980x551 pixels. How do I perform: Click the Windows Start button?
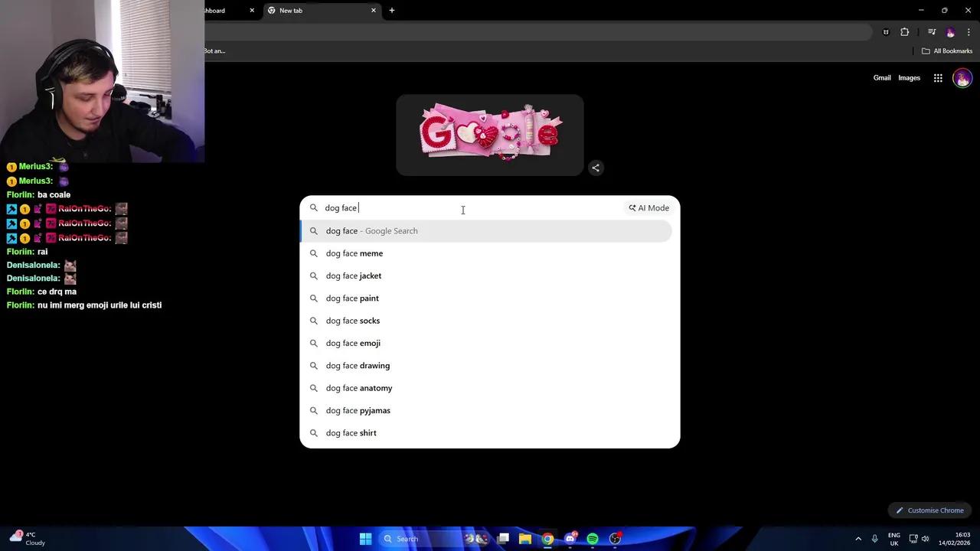click(365, 539)
